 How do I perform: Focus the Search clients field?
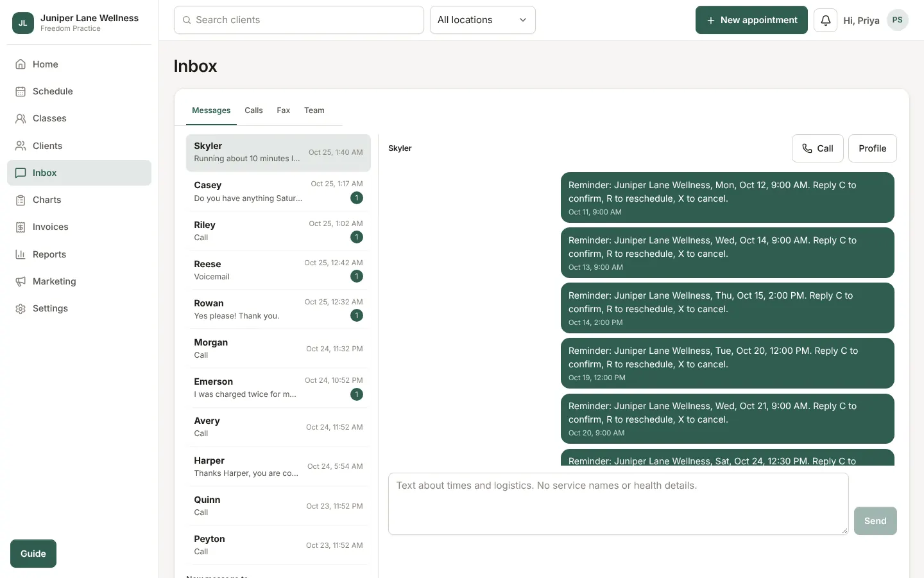coord(299,20)
